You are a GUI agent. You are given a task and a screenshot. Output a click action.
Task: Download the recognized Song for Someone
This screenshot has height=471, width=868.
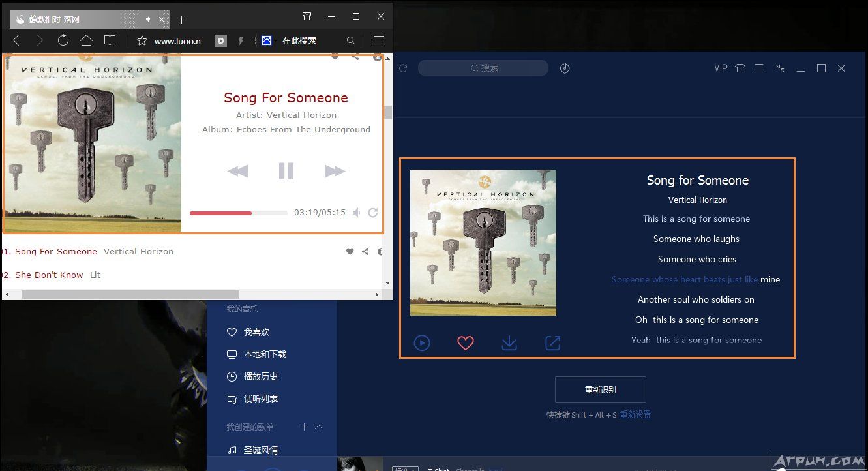tap(509, 342)
